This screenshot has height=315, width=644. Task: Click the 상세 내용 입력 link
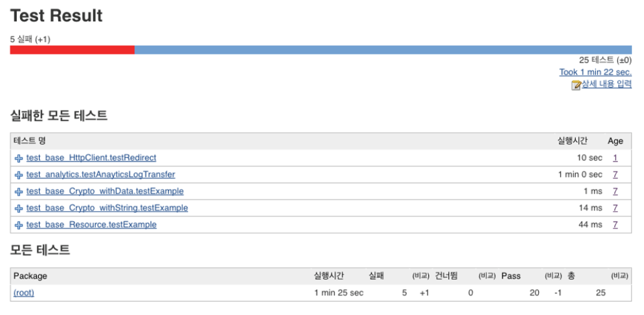[x=606, y=85]
